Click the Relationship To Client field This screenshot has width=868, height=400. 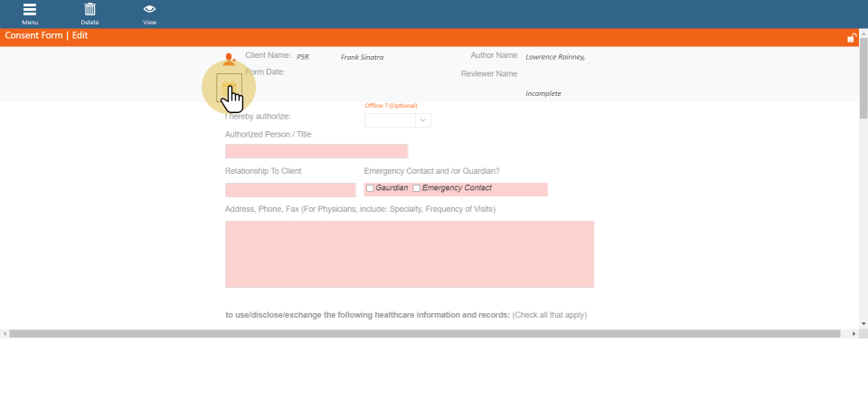tap(290, 190)
